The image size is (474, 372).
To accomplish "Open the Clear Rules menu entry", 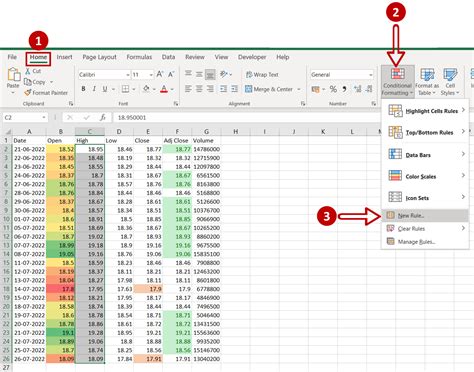I will 425,229.
